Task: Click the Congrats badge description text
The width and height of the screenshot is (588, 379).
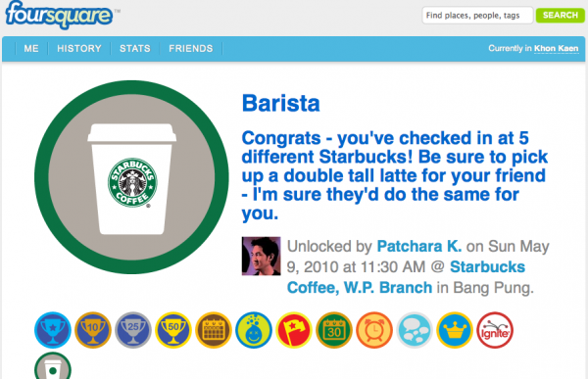Action: pos(395,175)
